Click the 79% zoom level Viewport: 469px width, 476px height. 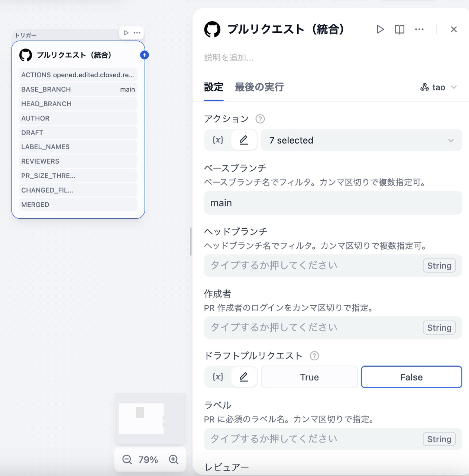[x=148, y=460]
